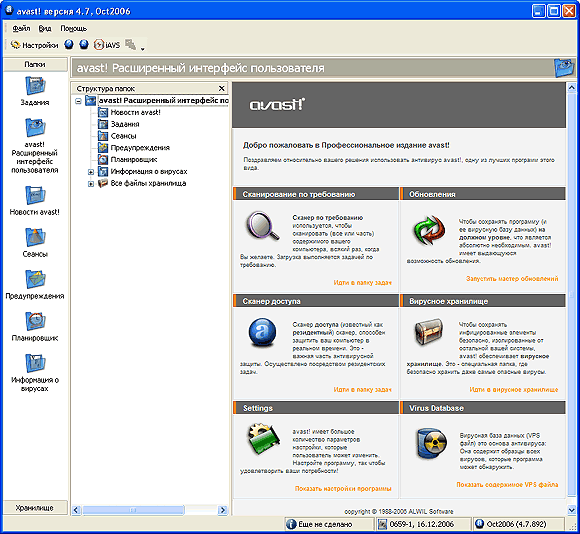Click the chest icon for Все файлы хранилища
The image size is (580, 534).
coord(103,183)
